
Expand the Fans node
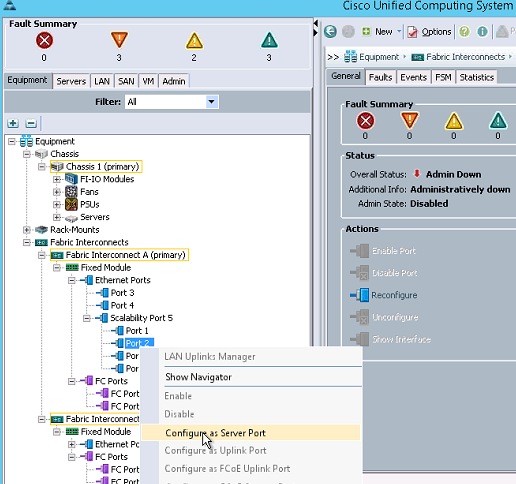tap(57, 192)
